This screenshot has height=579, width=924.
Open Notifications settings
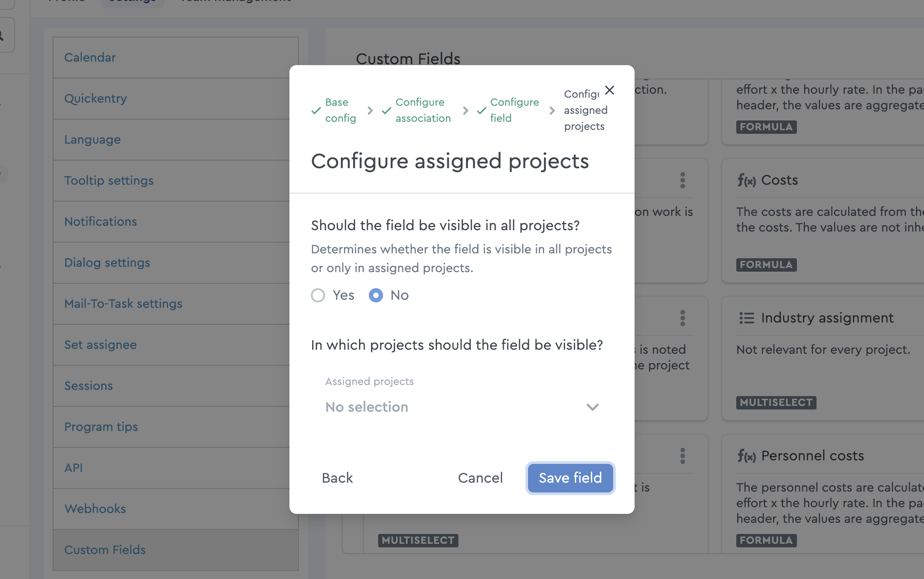[176, 222]
